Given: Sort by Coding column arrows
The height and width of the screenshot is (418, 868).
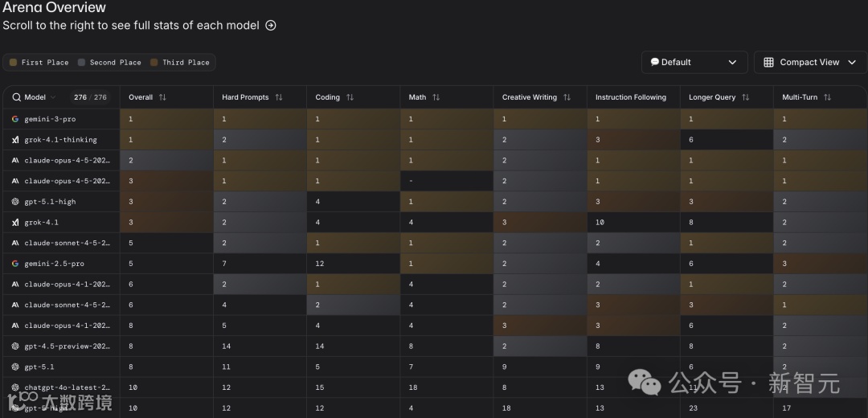Looking at the screenshot, I should point(350,97).
